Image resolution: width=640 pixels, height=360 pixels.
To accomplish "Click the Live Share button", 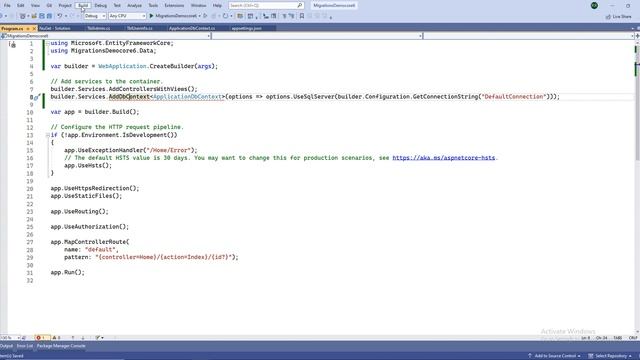I will point(618,17).
